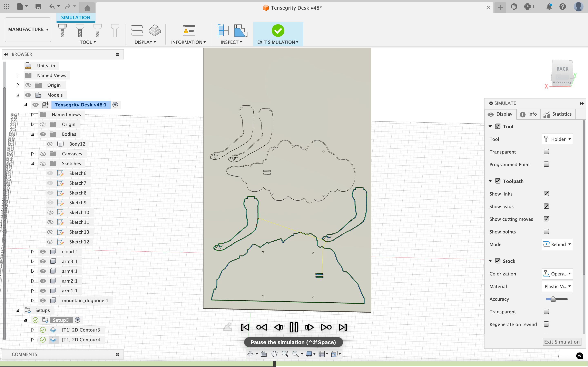The width and height of the screenshot is (588, 367).
Task: Toggle Show cutting moves checkbox
Action: point(546,219)
